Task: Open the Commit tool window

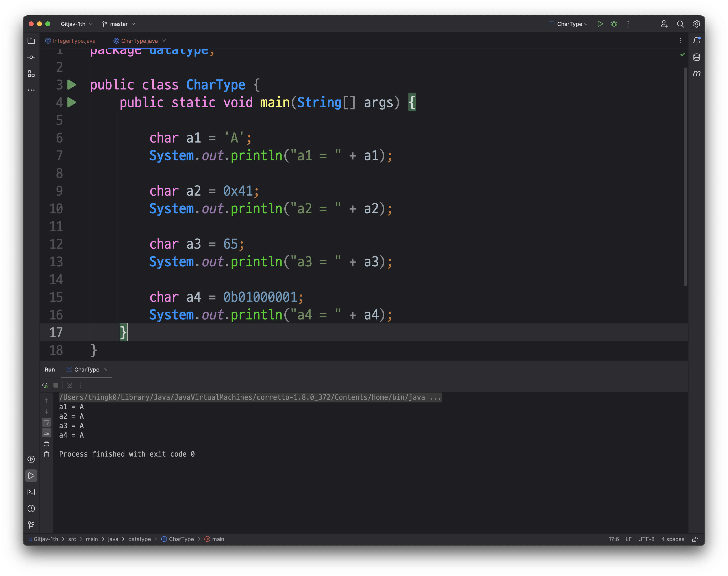Action: (x=31, y=57)
